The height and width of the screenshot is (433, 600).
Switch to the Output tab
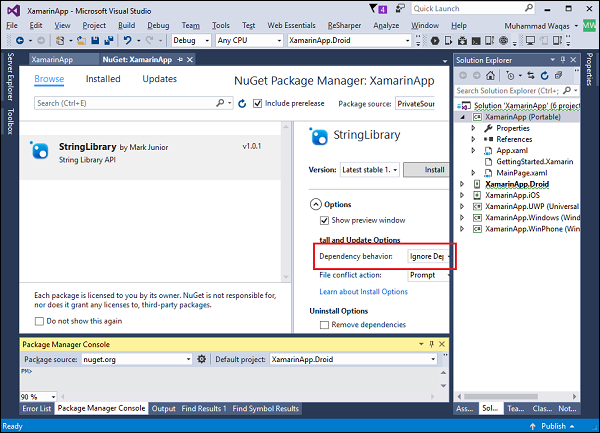tap(163, 409)
